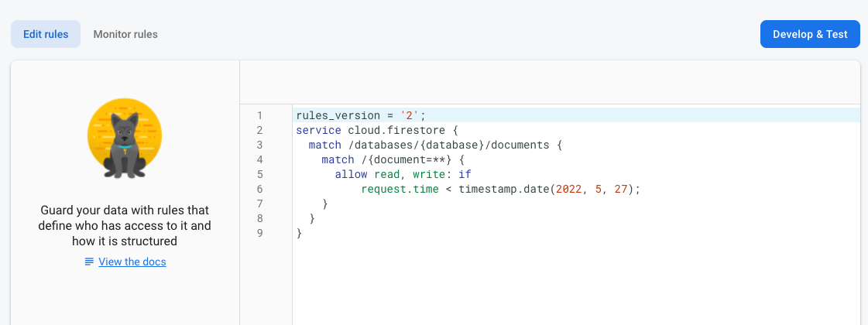Click the final closing brace on line 9
868x325 pixels.
[299, 233]
